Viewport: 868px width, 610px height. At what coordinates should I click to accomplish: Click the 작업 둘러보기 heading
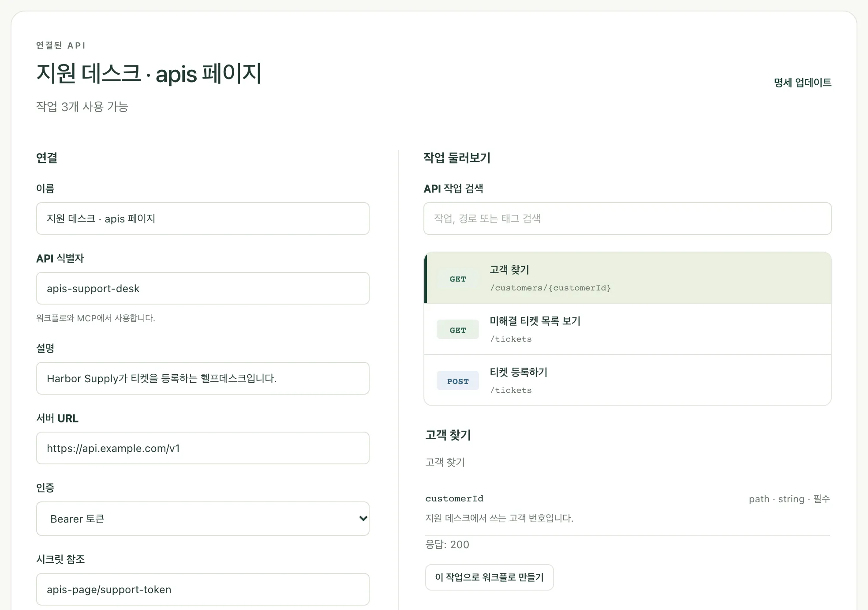(x=457, y=158)
